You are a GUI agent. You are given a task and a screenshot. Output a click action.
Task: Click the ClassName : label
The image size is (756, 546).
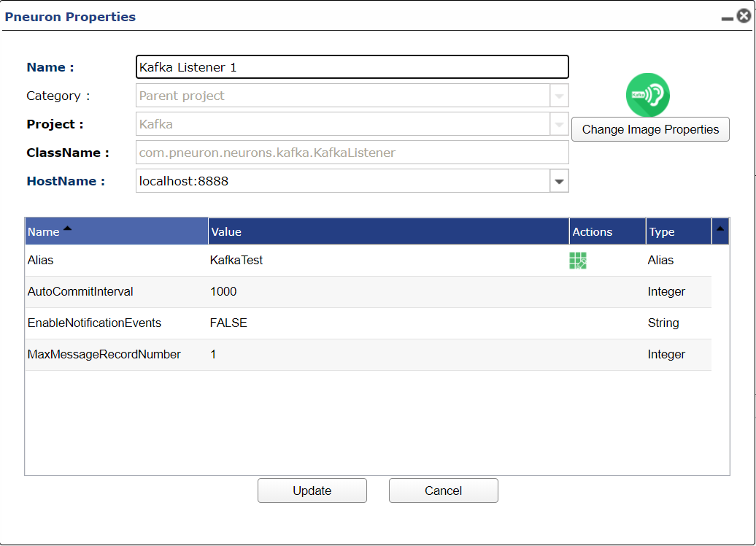(68, 153)
